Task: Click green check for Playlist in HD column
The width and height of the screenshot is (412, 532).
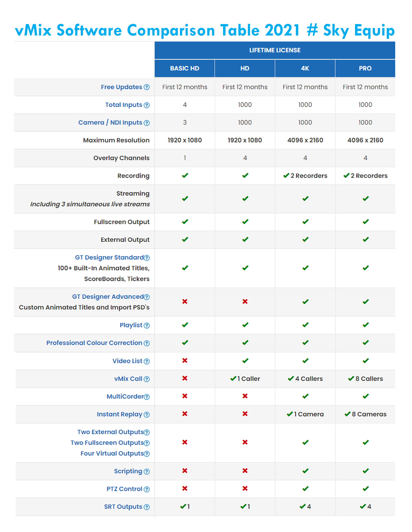Action: [245, 325]
